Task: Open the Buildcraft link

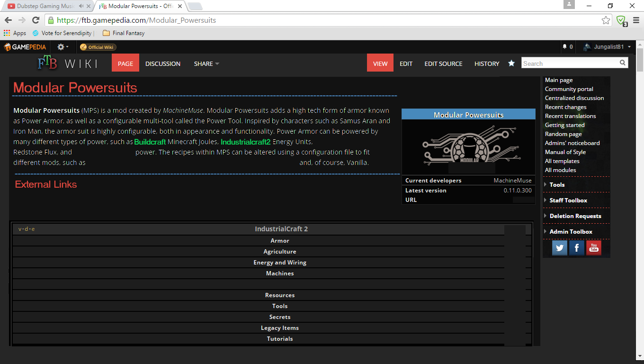Action: (150, 142)
